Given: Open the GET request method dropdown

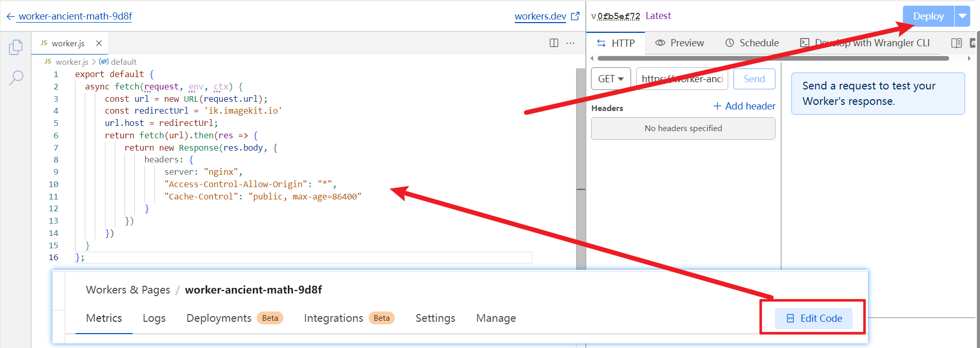Looking at the screenshot, I should [611, 79].
